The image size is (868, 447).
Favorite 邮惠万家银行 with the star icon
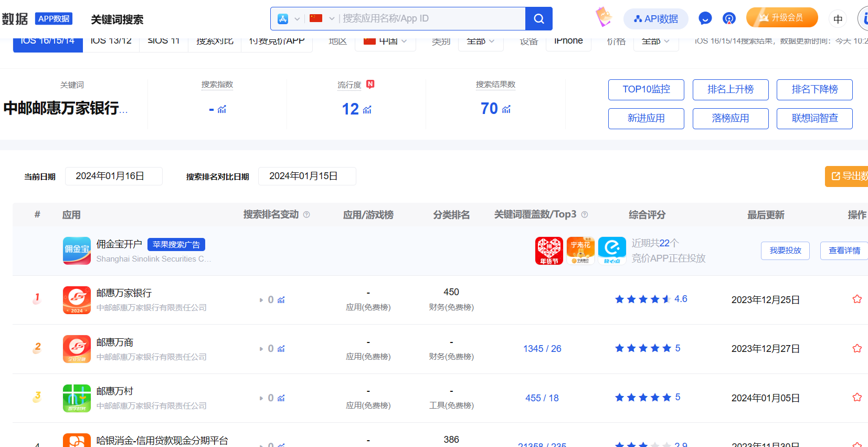pyautogui.click(x=857, y=299)
